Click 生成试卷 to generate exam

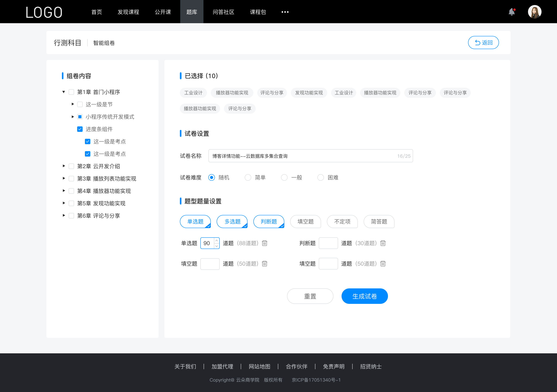(364, 296)
